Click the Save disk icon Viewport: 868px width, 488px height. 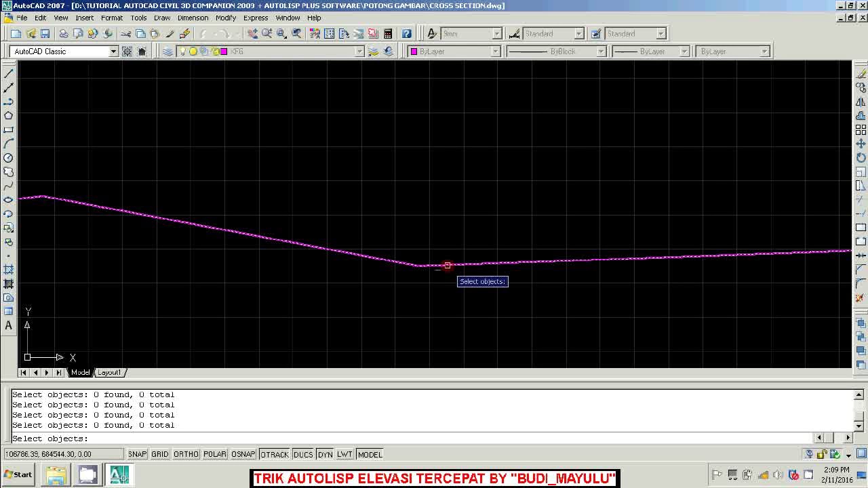(45, 33)
